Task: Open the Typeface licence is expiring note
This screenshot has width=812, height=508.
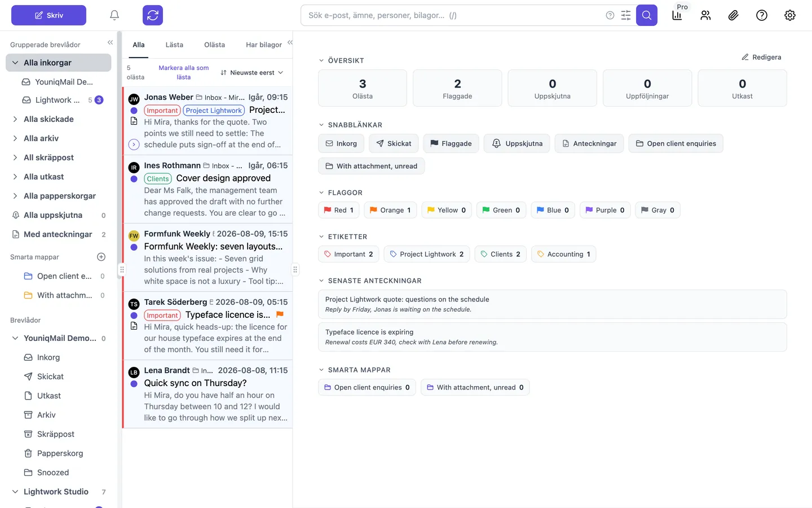Action: [552, 337]
